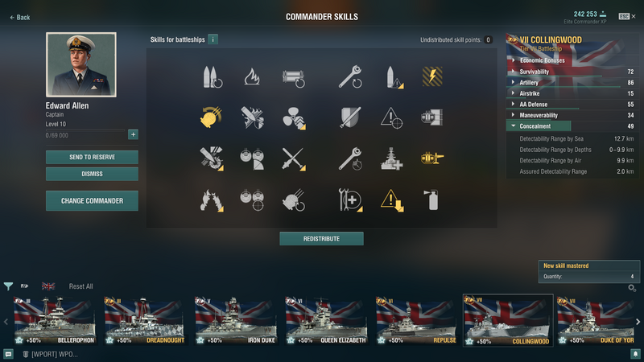This screenshot has width=644, height=362.
Task: Select the crossed swords skill icon
Action: coord(294,158)
